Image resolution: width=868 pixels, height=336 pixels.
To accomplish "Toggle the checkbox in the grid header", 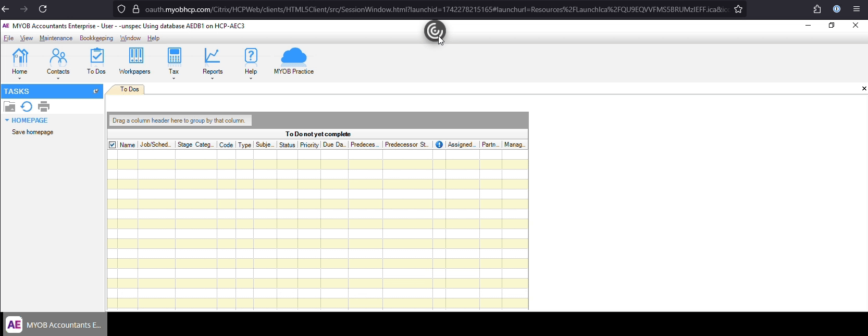I will point(113,145).
